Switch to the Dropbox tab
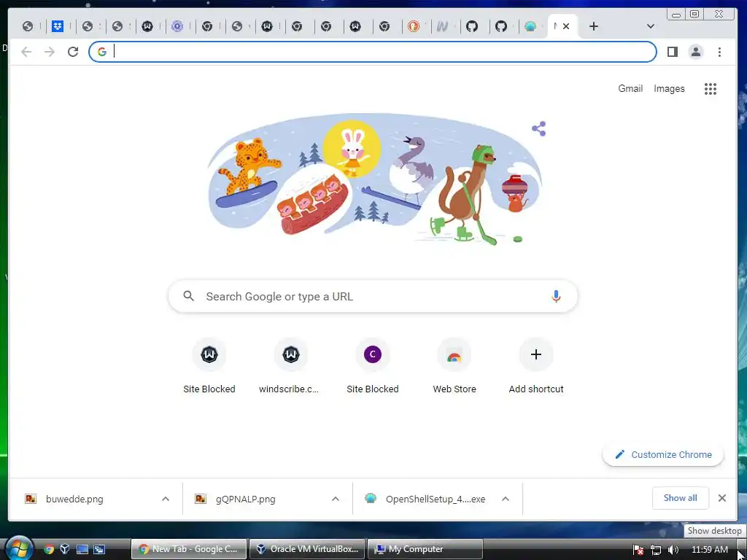Image resolution: width=747 pixels, height=560 pixels. tap(58, 26)
